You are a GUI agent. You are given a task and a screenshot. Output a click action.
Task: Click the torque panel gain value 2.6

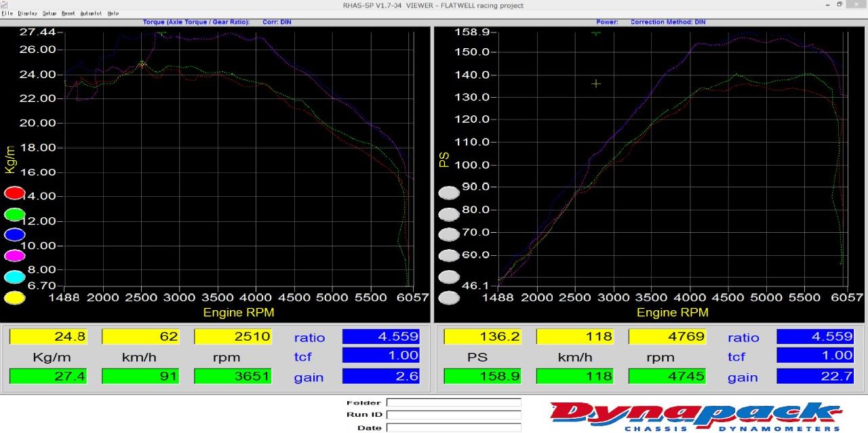click(x=381, y=376)
